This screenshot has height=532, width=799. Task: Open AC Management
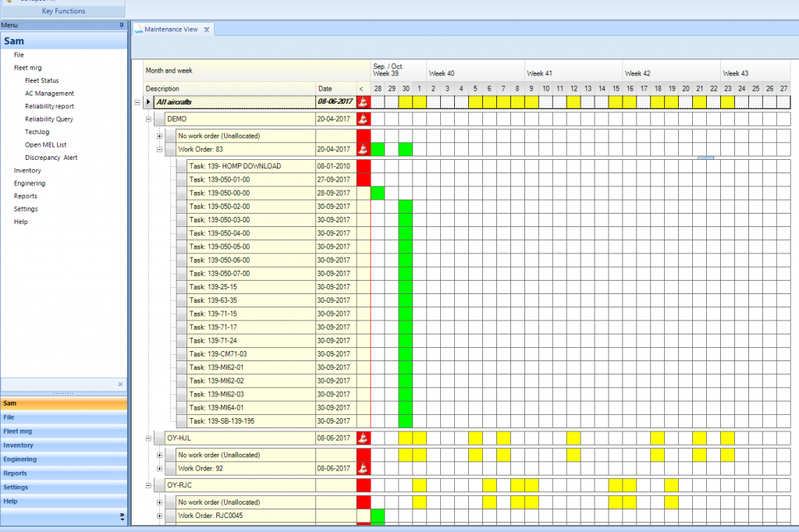49,94
